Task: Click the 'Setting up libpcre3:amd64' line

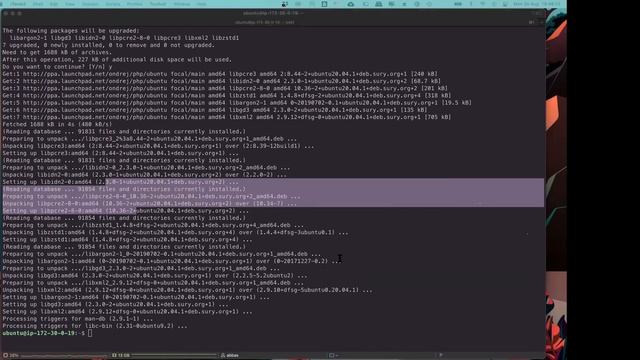Action: click(x=120, y=153)
